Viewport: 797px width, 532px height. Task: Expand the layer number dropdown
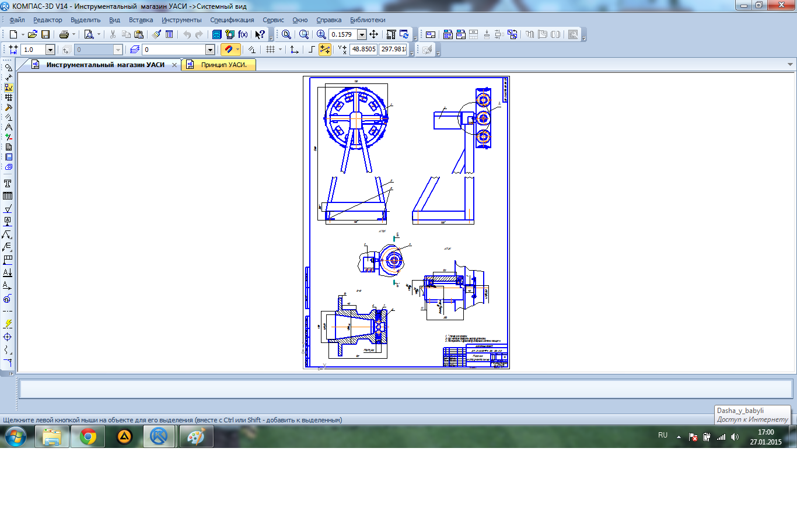click(210, 50)
